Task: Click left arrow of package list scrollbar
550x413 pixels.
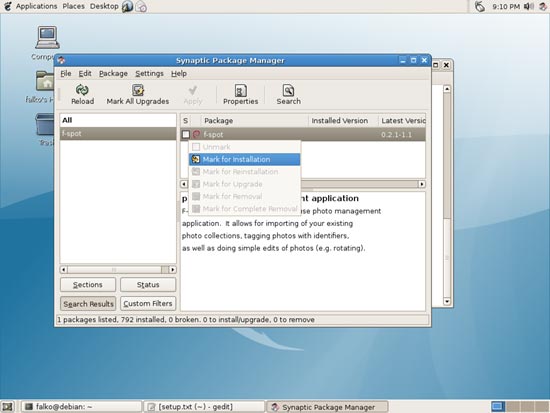Action: pyautogui.click(x=184, y=184)
